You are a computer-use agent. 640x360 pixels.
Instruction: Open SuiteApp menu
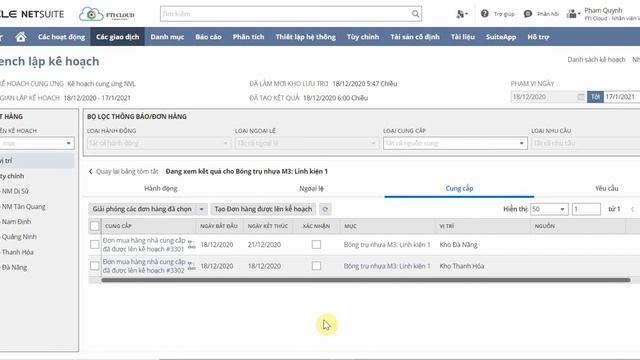click(x=501, y=37)
